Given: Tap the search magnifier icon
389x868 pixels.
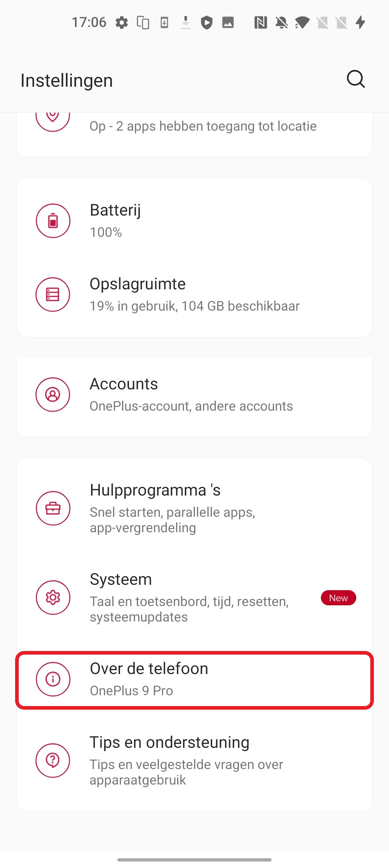Looking at the screenshot, I should (x=356, y=79).
